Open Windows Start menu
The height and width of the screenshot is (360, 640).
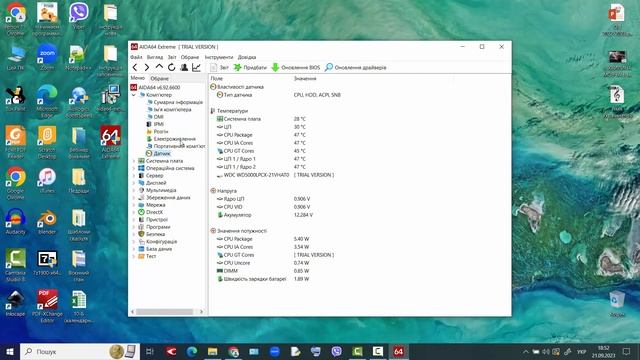[10, 351]
